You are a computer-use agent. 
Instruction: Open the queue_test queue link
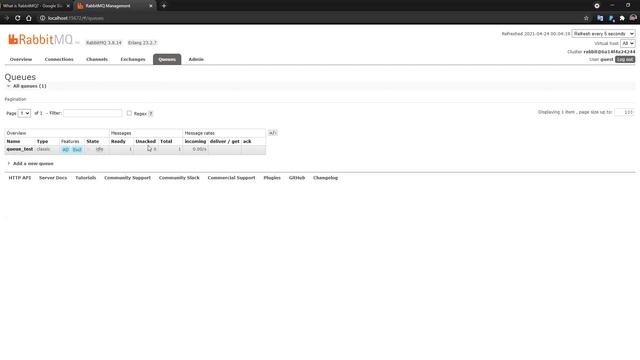tap(20, 149)
